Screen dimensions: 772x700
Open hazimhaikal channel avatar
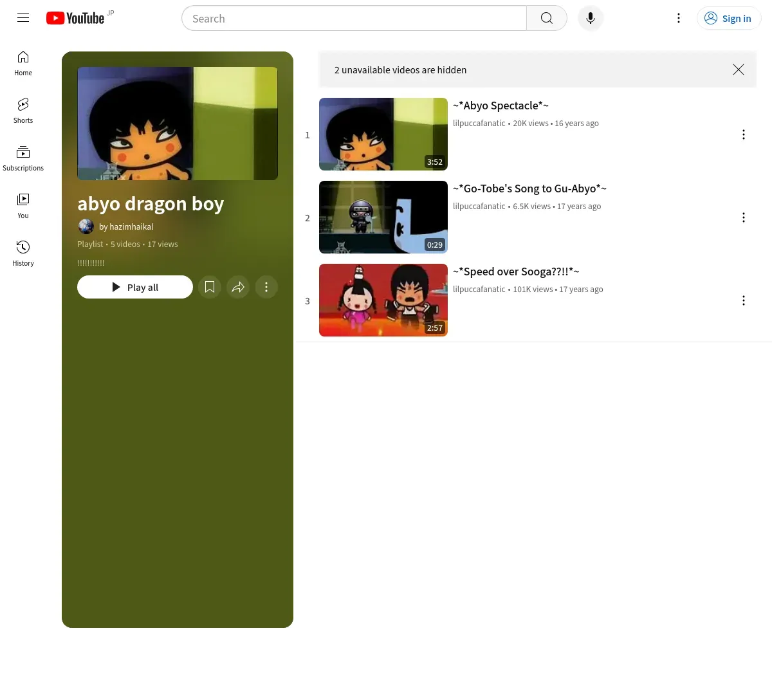tap(86, 226)
